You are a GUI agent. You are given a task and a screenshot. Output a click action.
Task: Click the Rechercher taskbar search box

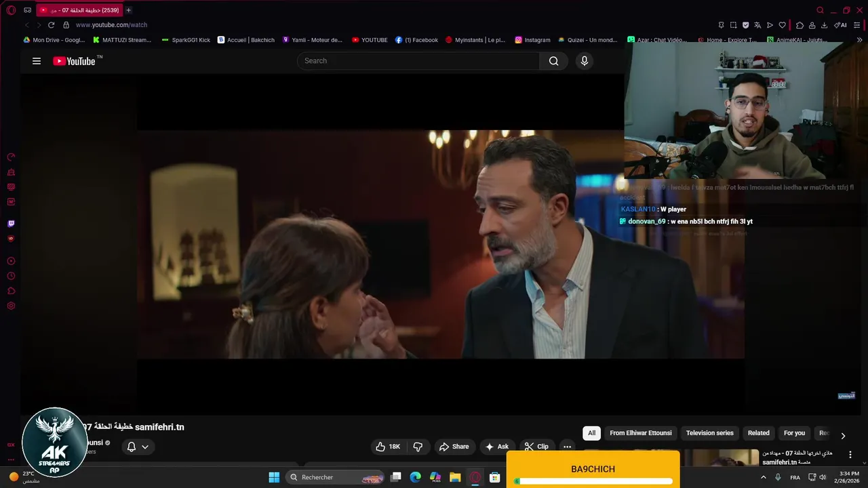click(336, 477)
